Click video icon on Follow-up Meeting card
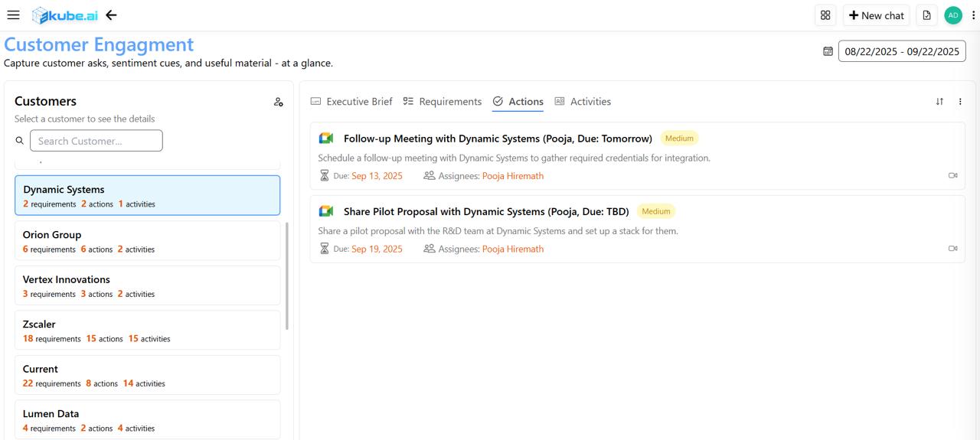 (x=952, y=175)
